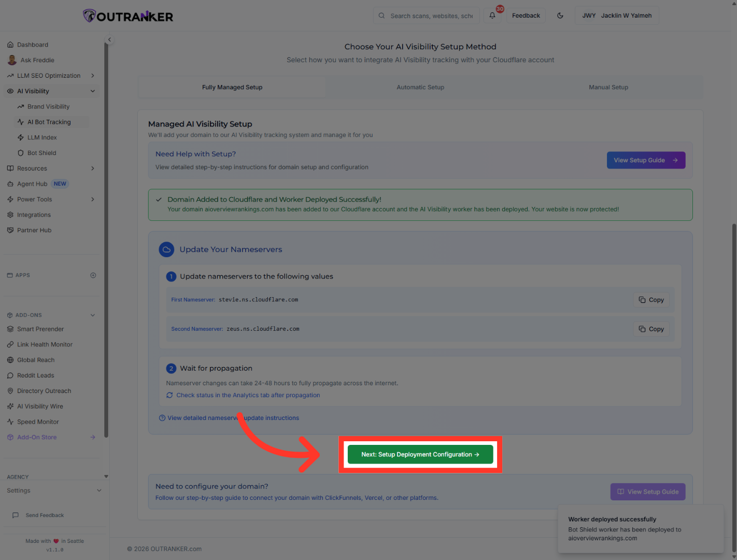Switch to Manual Setup tab
The height and width of the screenshot is (560, 737).
(608, 88)
